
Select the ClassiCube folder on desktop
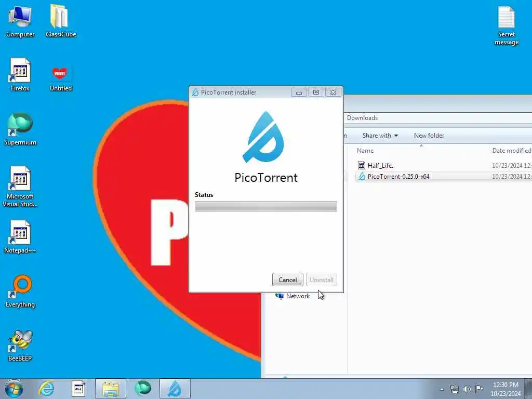click(x=61, y=21)
